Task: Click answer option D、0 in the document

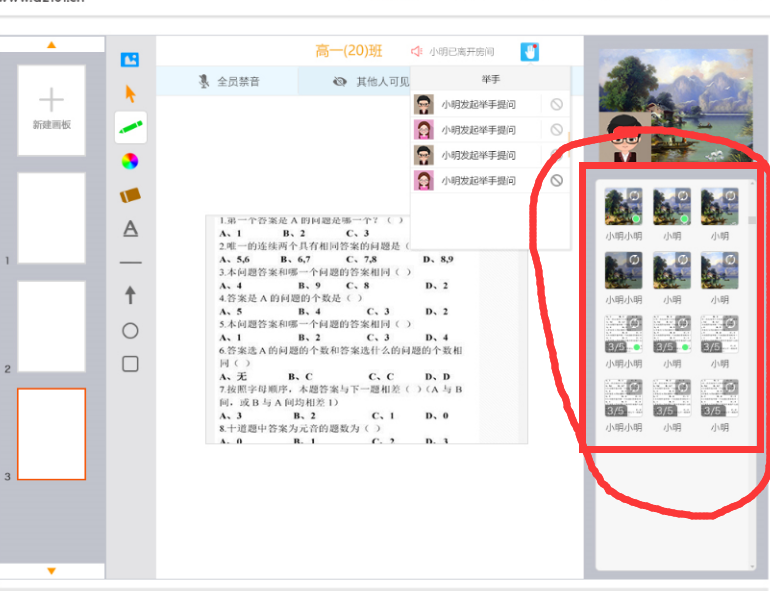Action: click(437, 416)
